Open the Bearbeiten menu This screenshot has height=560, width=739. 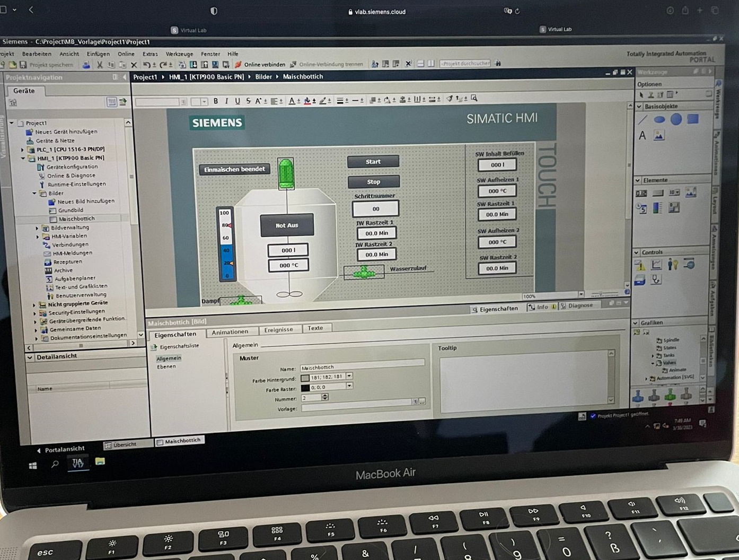37,54
